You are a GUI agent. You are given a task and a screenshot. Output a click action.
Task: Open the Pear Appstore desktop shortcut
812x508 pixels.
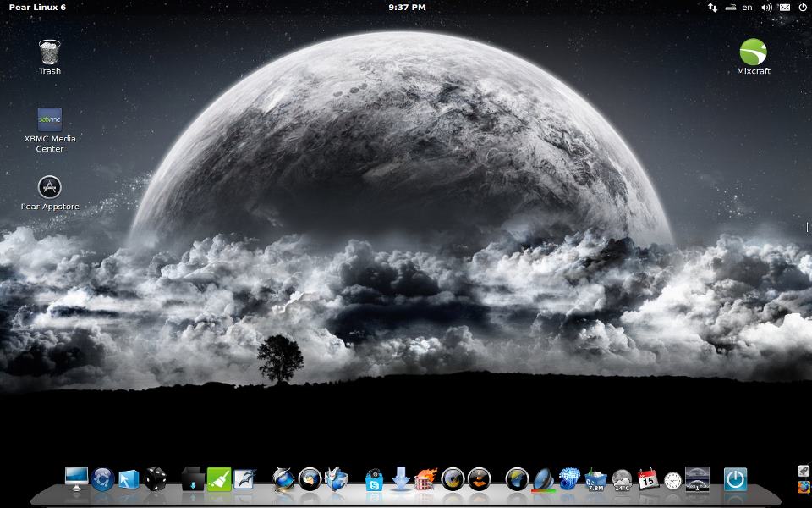click(x=50, y=187)
